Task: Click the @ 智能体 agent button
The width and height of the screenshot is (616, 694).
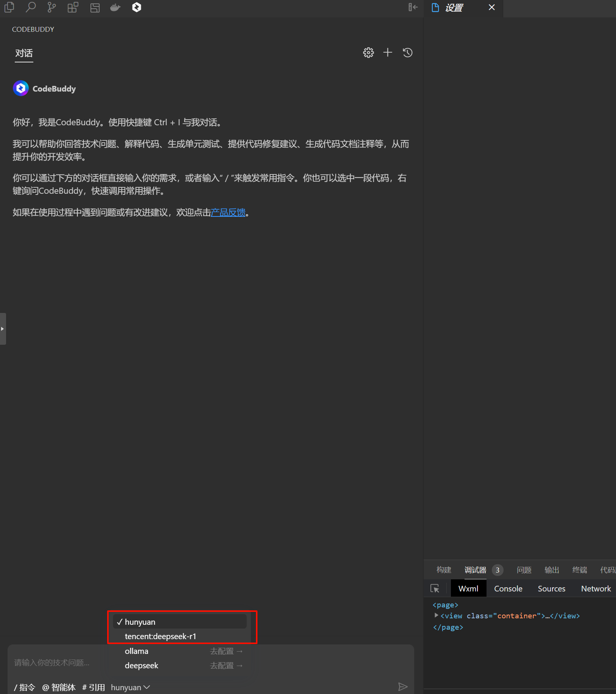Action: (x=59, y=687)
